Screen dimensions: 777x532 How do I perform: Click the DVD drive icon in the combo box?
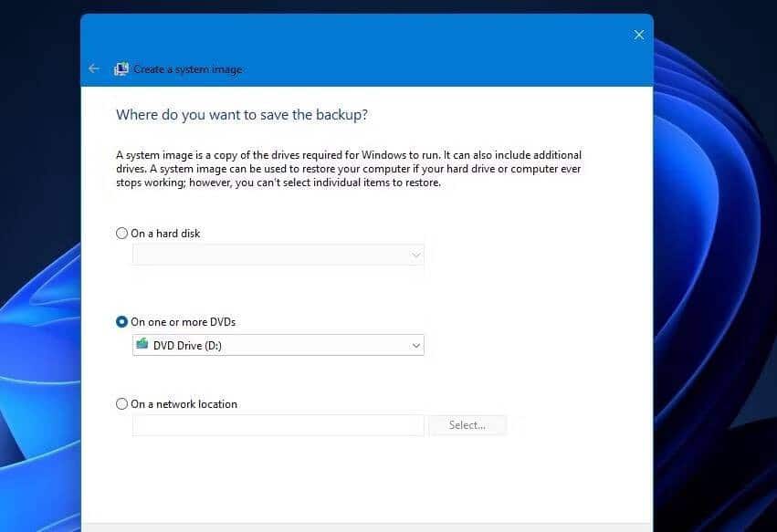coord(141,345)
